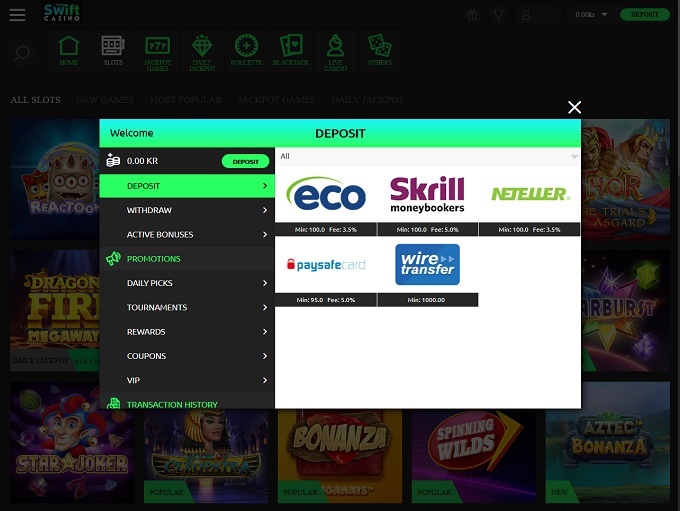Expand the Tournaments section

click(187, 308)
